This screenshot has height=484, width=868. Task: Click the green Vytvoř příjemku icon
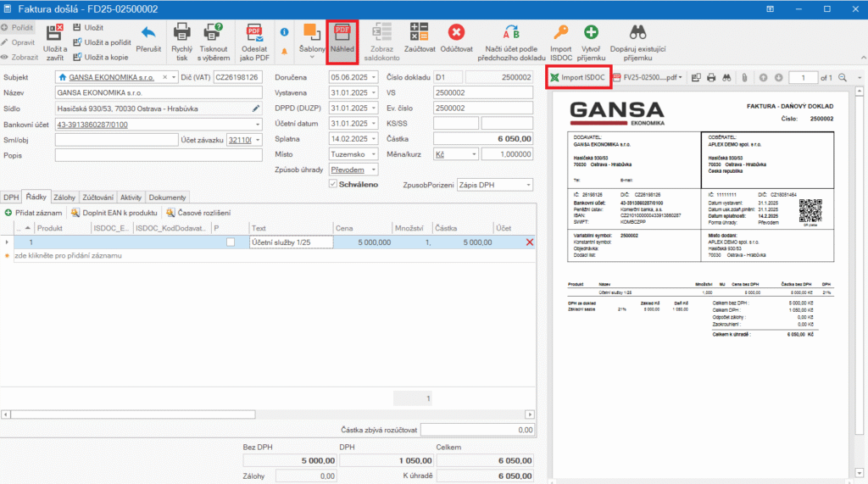591,33
